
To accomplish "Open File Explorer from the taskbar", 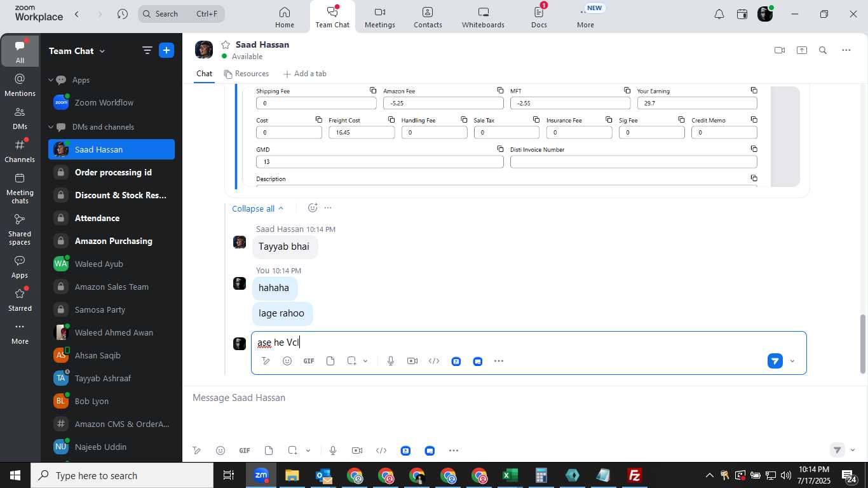I will point(292,475).
